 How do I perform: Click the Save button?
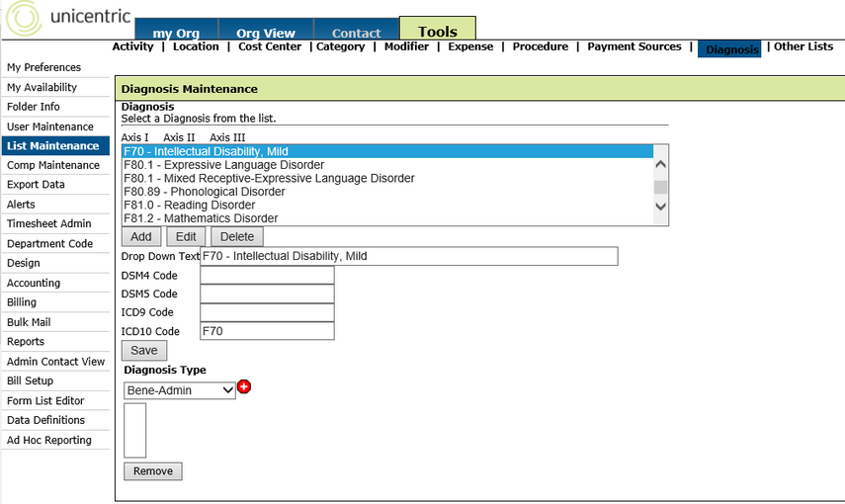click(x=144, y=351)
